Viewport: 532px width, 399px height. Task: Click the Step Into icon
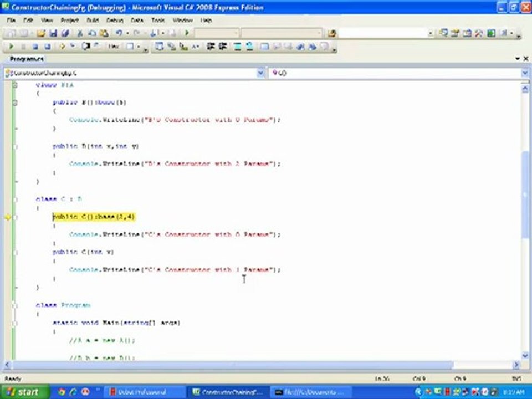73,47
